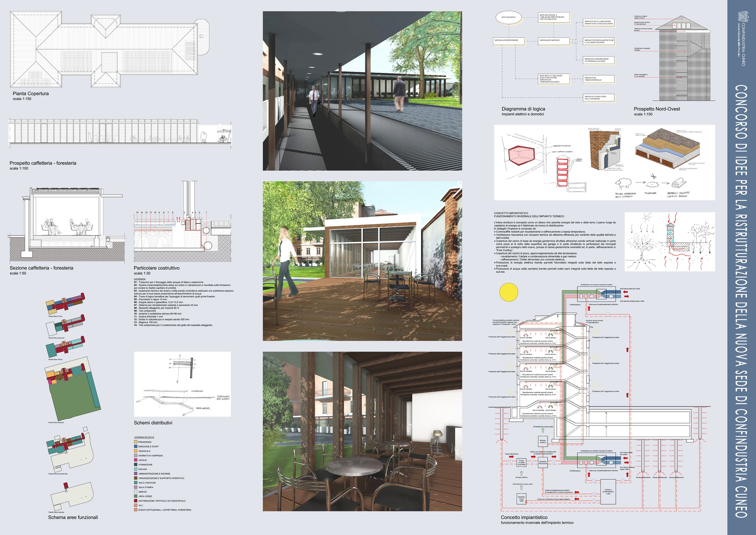Click the 'Schemi distributivi' caption
Image resolution: width=756 pixels, height=535 pixels.
point(153,423)
